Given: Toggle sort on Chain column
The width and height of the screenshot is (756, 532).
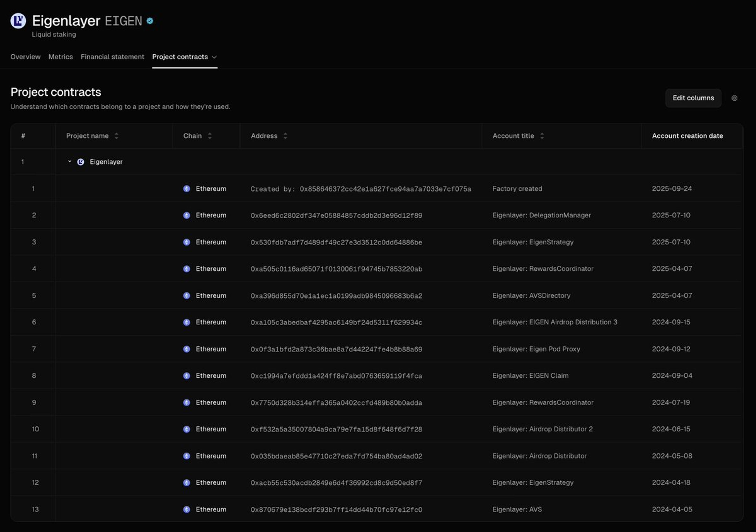Looking at the screenshot, I should [x=210, y=136].
